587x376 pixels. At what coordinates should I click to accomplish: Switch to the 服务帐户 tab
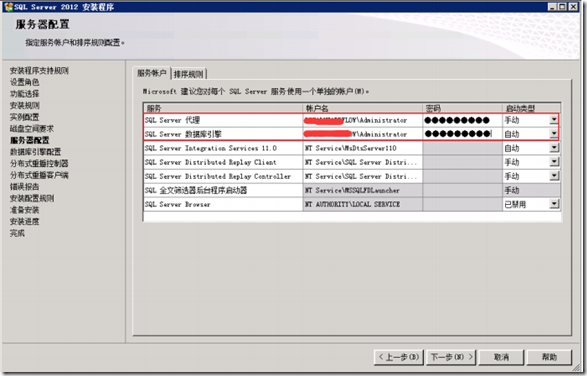pos(152,73)
